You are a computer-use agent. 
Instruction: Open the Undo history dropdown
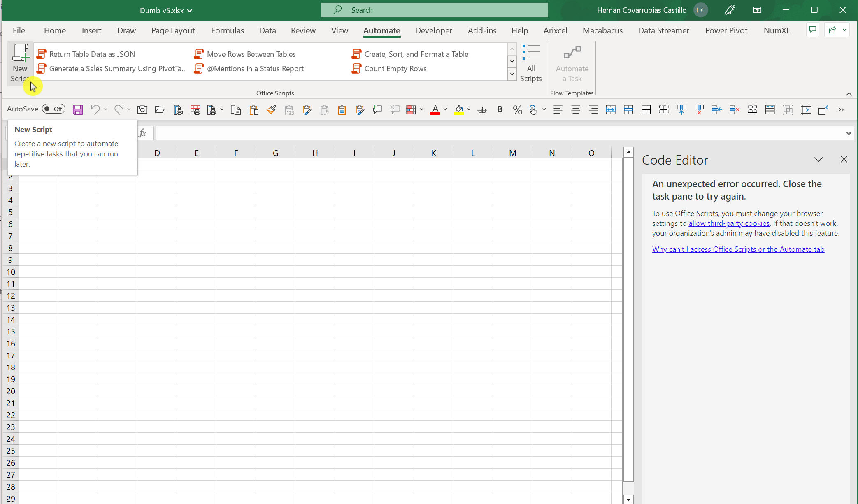105,109
